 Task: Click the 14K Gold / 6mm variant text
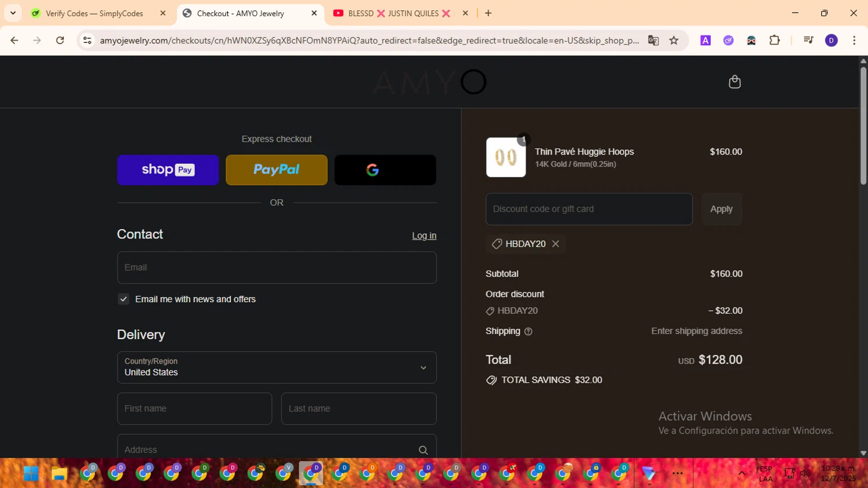(575, 164)
